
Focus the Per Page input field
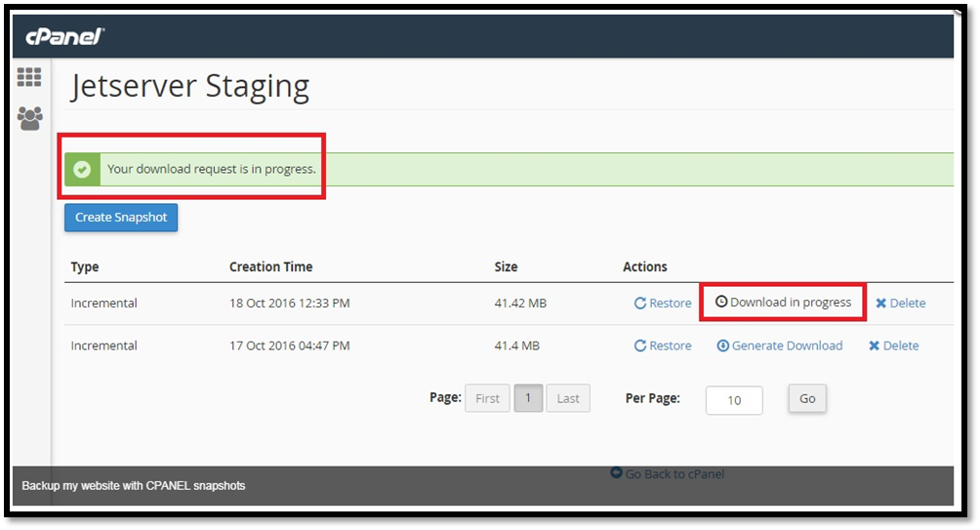[x=734, y=400]
